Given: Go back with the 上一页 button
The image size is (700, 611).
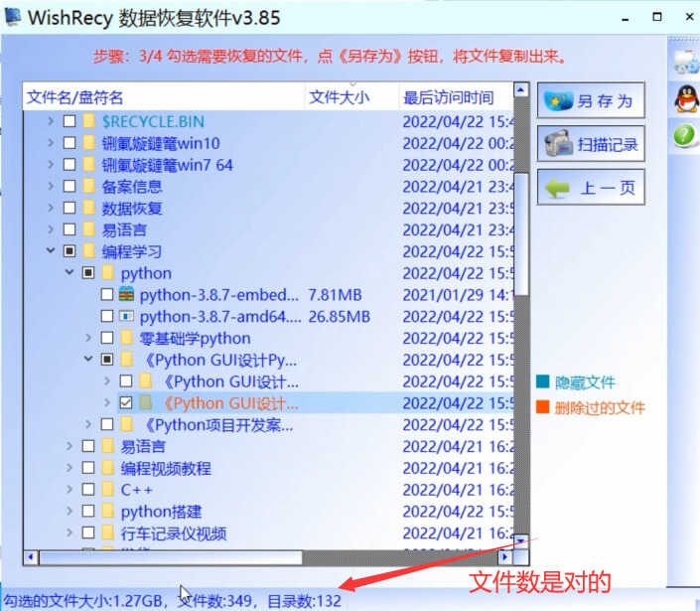Looking at the screenshot, I should tap(591, 187).
